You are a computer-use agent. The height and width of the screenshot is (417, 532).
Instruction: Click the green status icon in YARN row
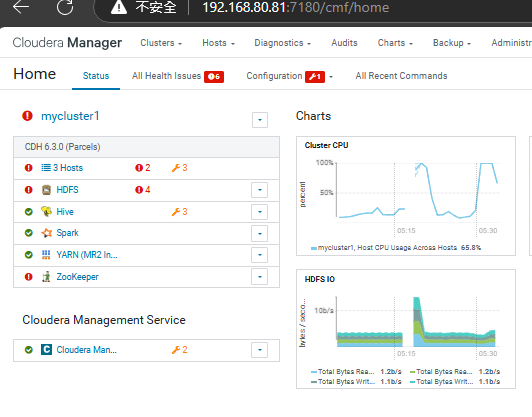point(28,255)
